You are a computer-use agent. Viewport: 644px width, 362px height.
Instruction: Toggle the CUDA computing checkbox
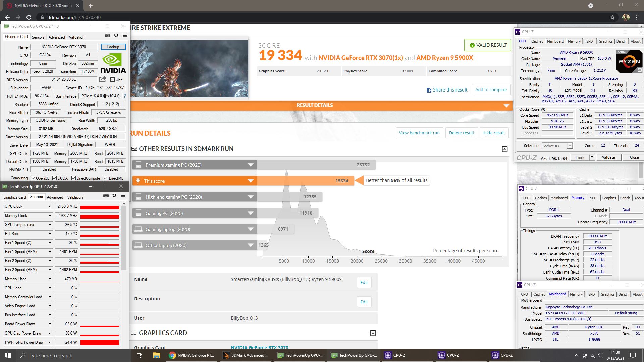click(54, 178)
